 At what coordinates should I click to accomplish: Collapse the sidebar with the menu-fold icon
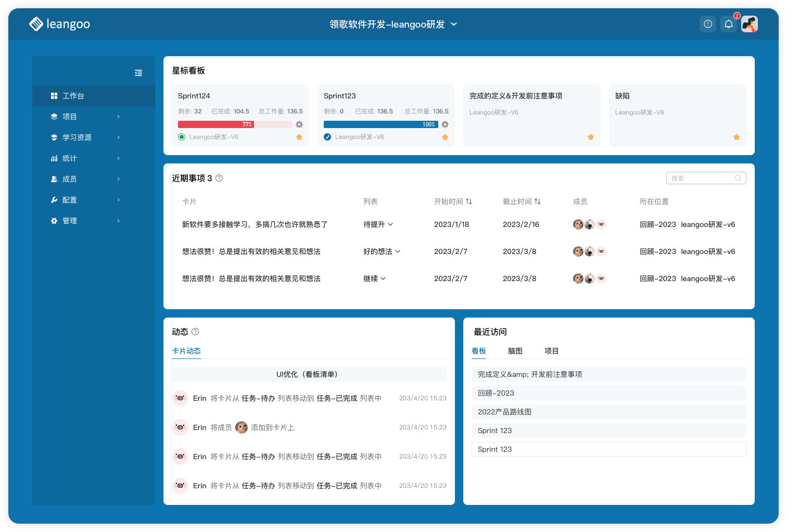pyautogui.click(x=138, y=73)
